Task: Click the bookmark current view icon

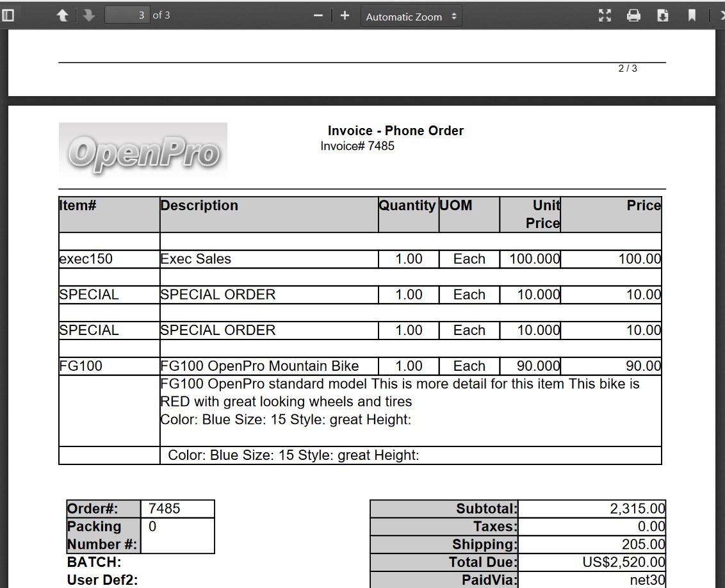Action: click(x=692, y=15)
